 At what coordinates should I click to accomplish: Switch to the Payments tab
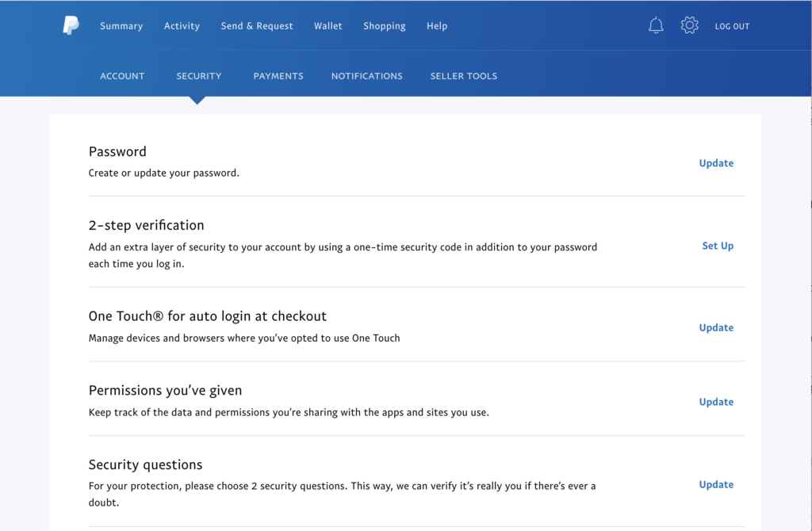point(278,76)
